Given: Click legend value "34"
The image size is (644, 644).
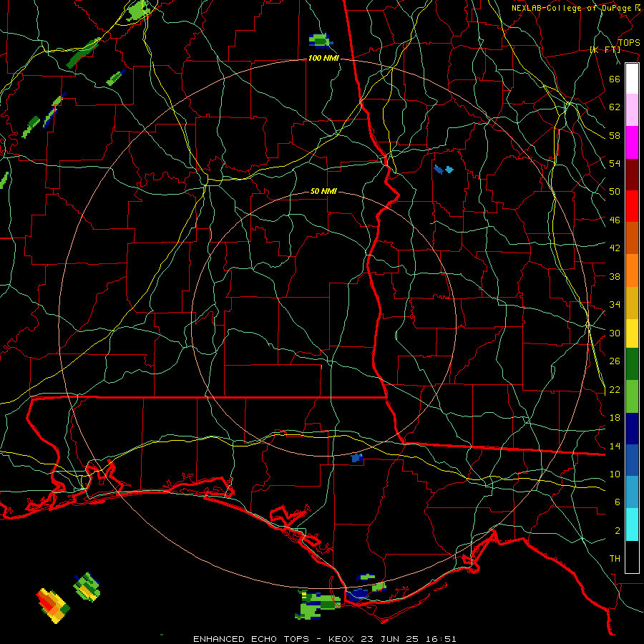Looking at the screenshot, I should (x=615, y=305).
